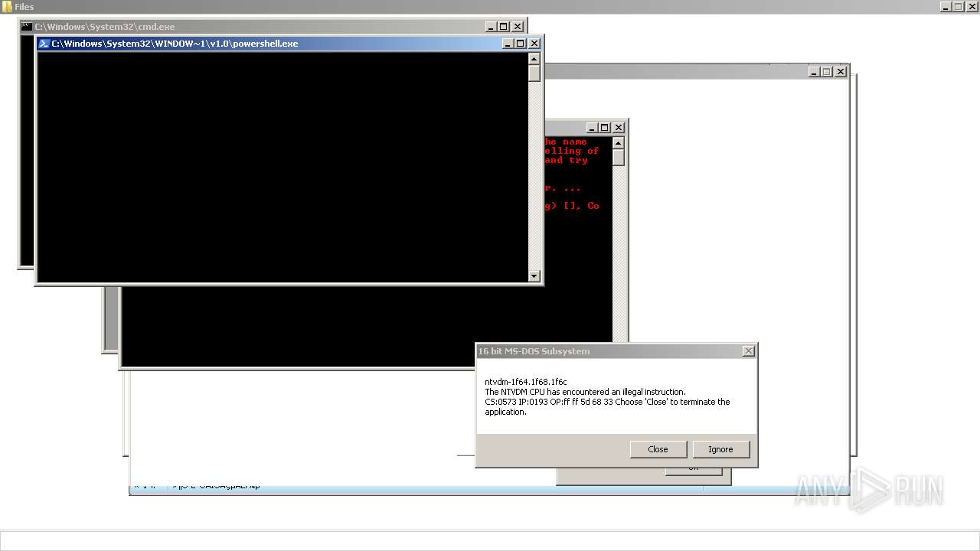980x551 pixels.
Task: Minimize the red-text console window
Action: (592, 128)
